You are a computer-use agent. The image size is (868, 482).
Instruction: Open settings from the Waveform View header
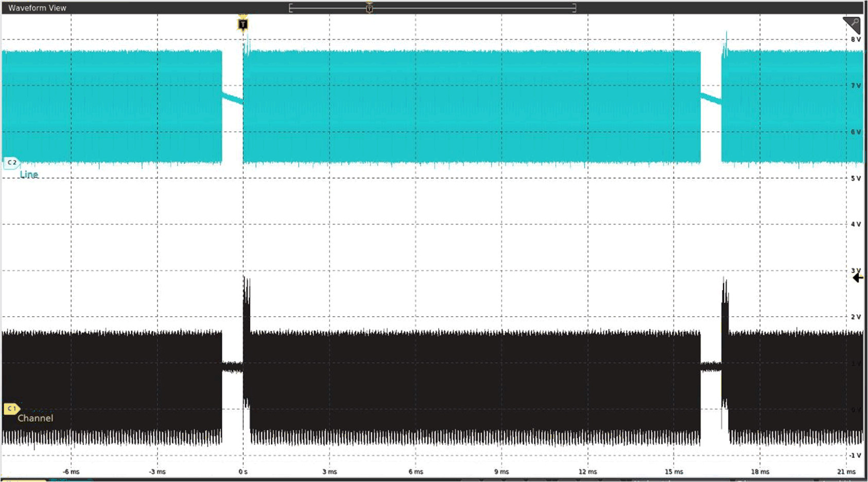(36, 8)
